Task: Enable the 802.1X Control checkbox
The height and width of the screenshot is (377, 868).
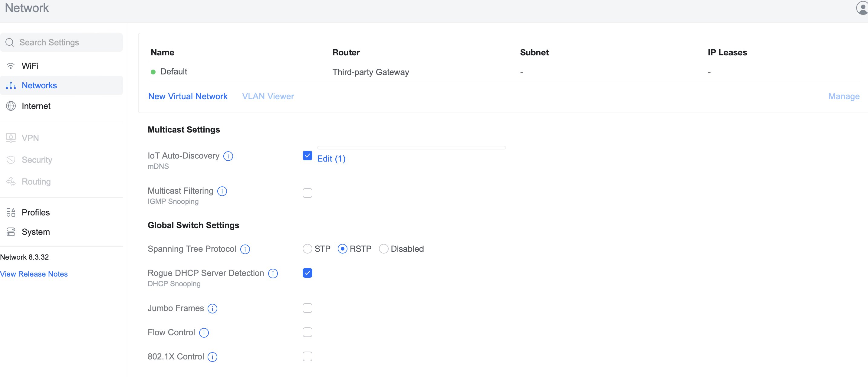Action: tap(307, 357)
